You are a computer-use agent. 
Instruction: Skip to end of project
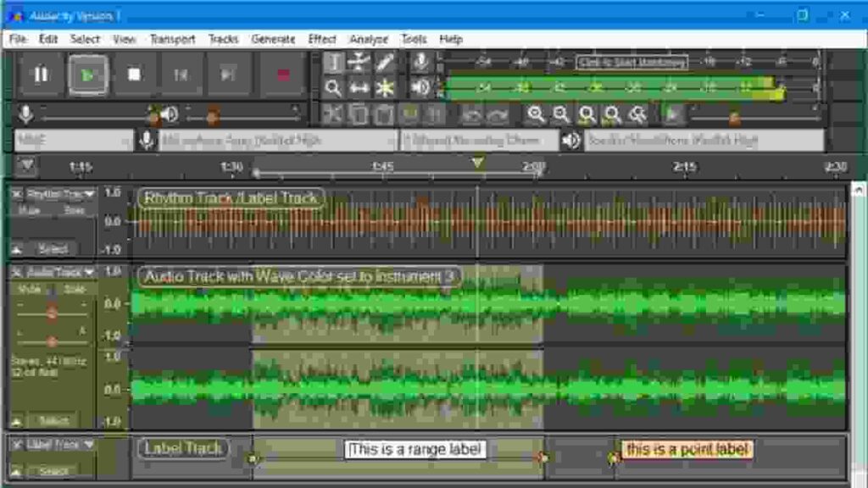(227, 75)
